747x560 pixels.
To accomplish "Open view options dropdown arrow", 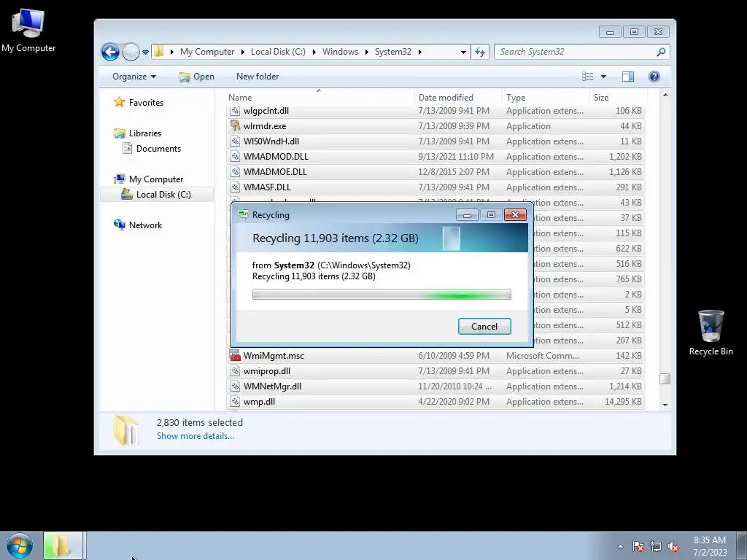I will point(603,77).
